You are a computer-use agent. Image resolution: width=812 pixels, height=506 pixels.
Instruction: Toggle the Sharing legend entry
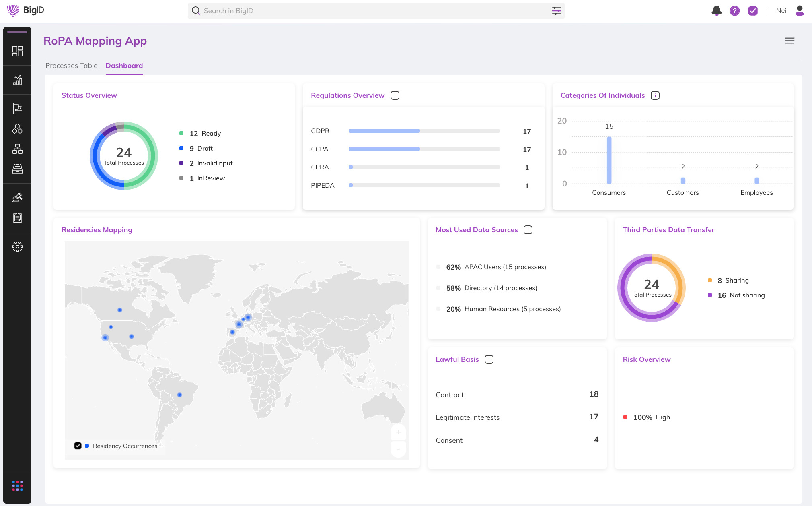(x=732, y=280)
